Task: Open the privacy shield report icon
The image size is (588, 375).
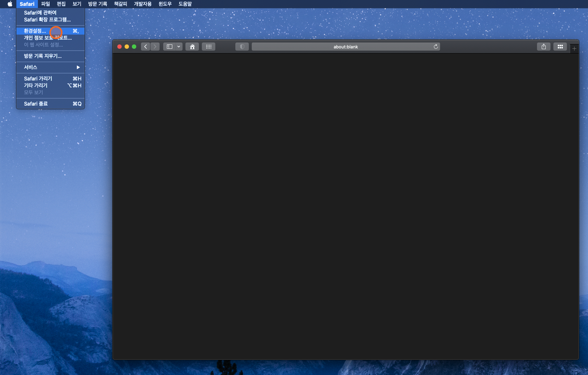Action: click(x=242, y=47)
